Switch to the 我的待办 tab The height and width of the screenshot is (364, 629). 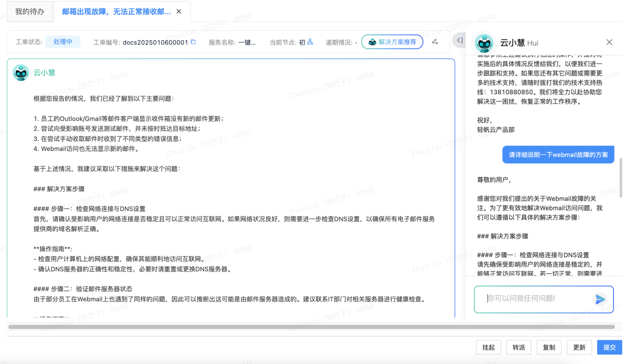(29, 11)
